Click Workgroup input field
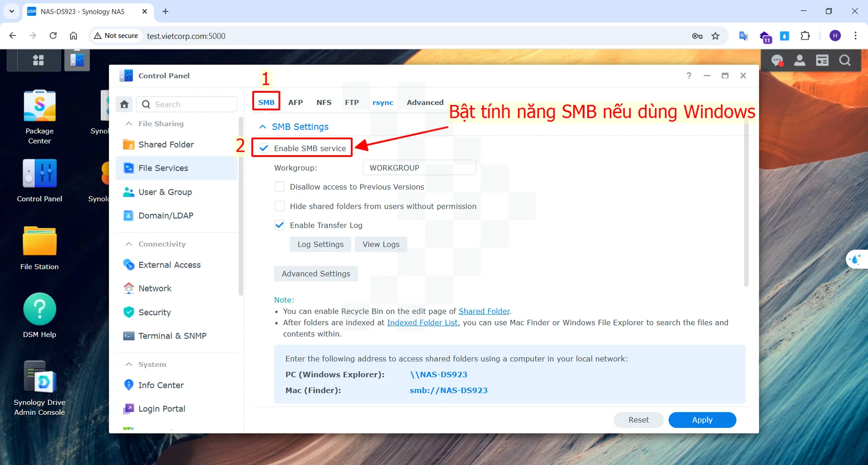This screenshot has height=465, width=868. point(419,168)
